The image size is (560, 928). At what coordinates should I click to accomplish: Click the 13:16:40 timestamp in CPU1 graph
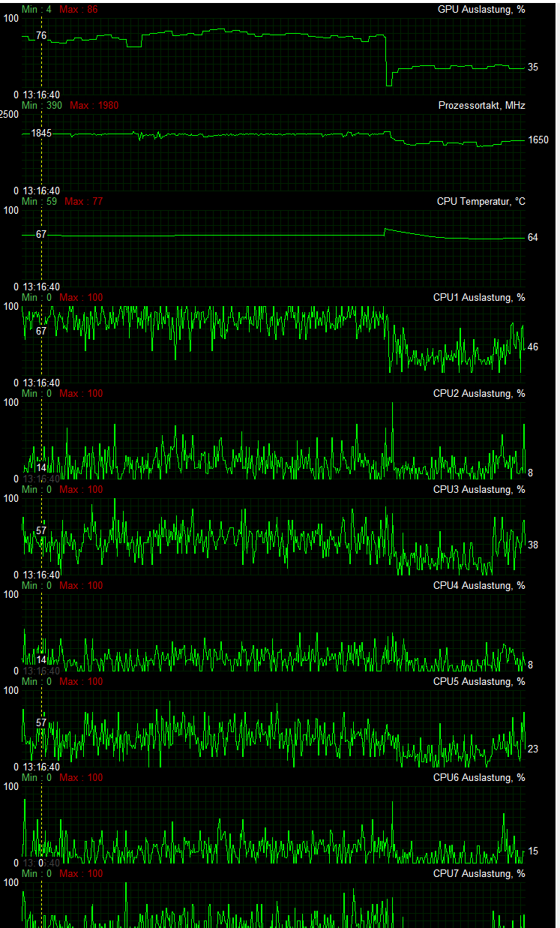coord(41,383)
